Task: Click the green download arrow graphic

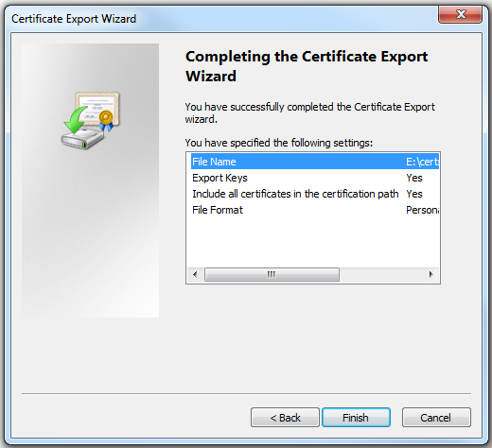Action: 75,121
